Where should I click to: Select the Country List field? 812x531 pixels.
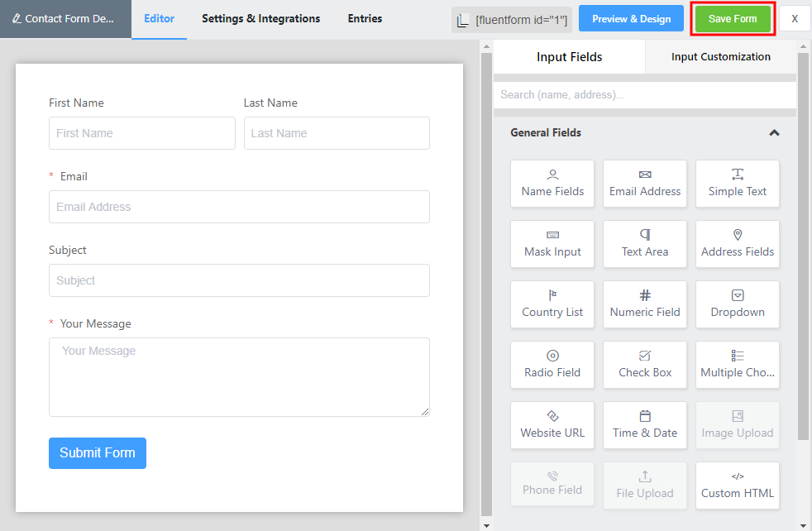click(552, 304)
